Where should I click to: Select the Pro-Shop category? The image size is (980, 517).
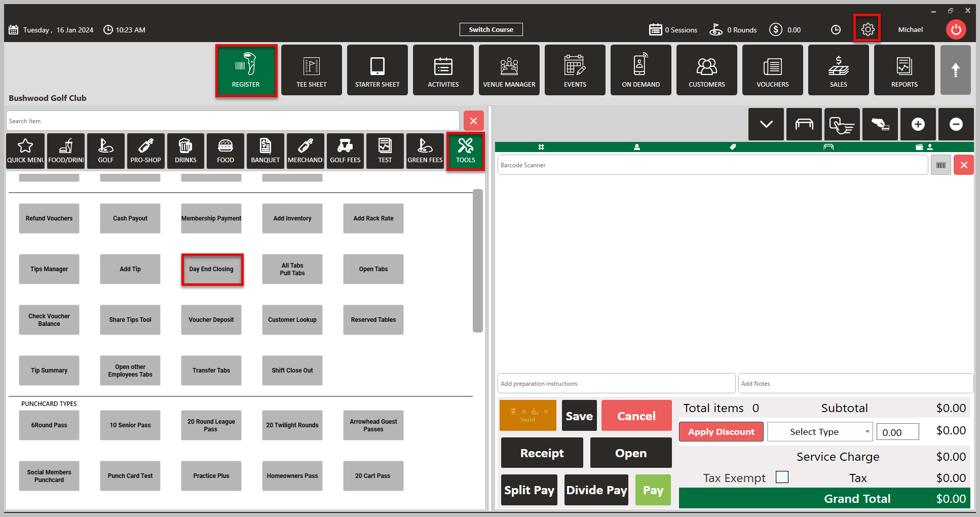coord(146,151)
